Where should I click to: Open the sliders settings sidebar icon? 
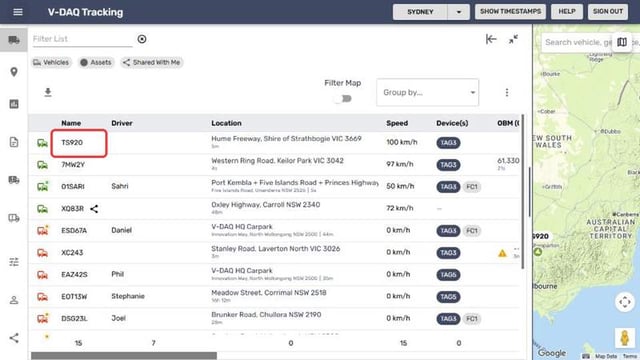click(x=14, y=262)
